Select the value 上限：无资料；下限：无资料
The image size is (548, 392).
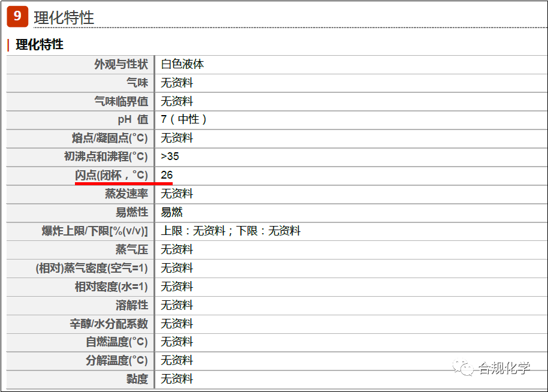pos(231,231)
